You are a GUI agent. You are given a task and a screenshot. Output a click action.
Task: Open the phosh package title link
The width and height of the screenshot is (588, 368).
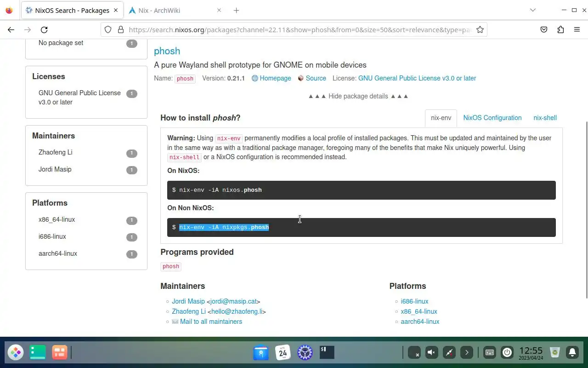167,51
